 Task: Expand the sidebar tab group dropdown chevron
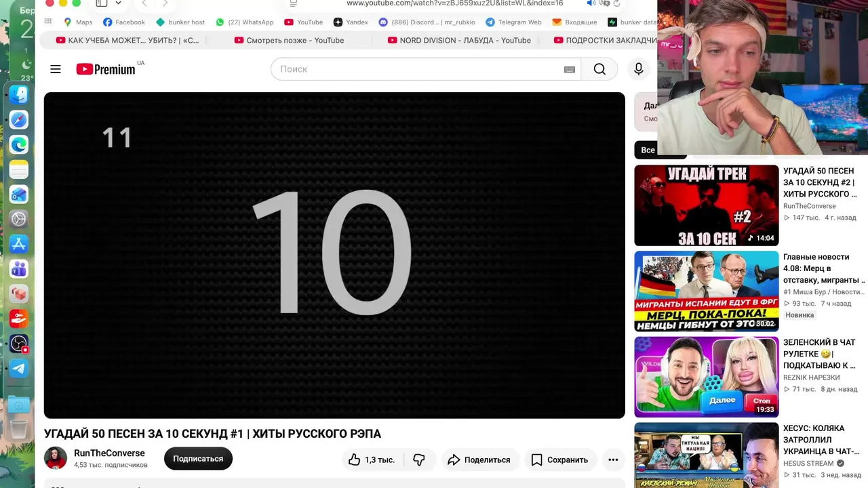(118, 3)
